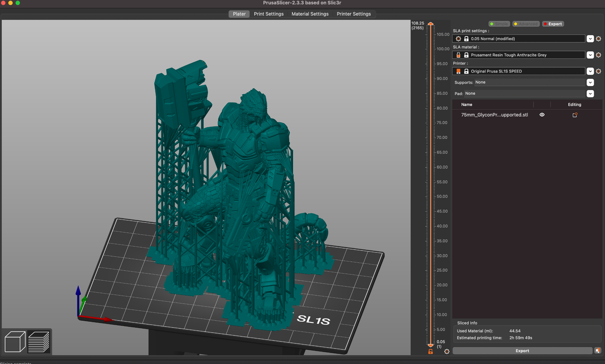Click the cog icon inside print settings field
This screenshot has width=605, height=364.
(x=458, y=39)
